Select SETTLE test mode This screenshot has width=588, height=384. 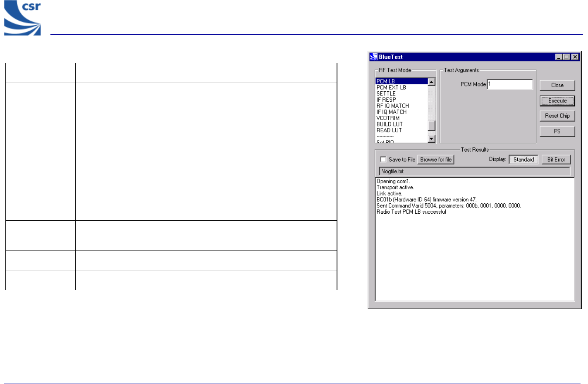click(x=402, y=94)
